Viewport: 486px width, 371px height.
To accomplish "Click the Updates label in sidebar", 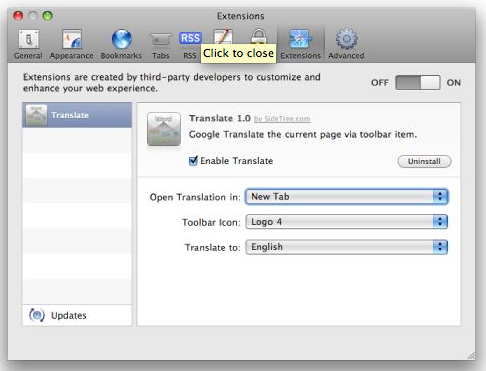I will (69, 315).
